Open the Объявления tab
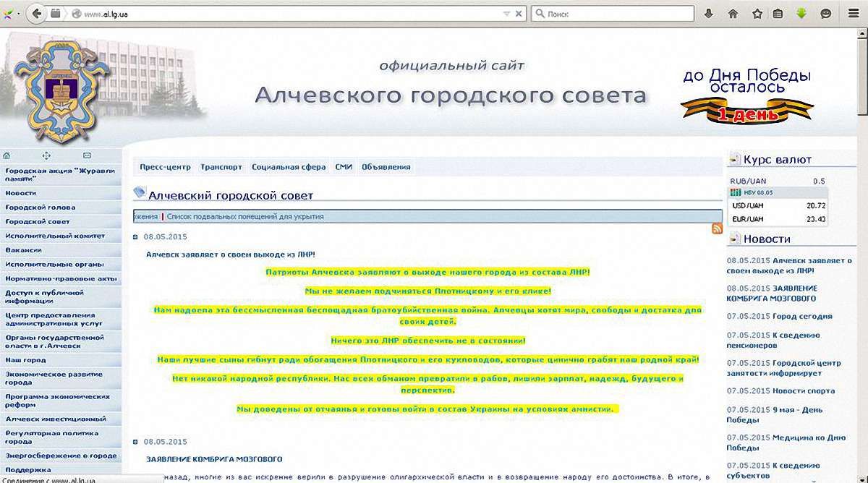This screenshot has height=483, width=868. (386, 167)
